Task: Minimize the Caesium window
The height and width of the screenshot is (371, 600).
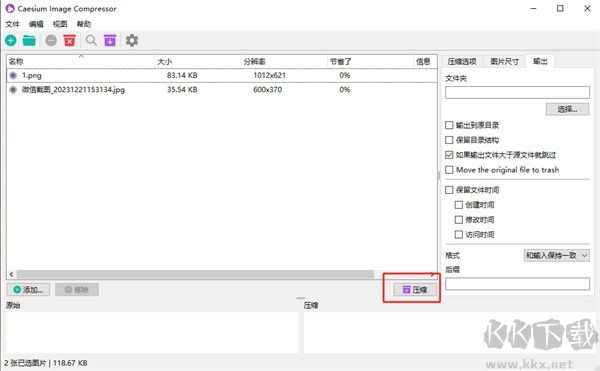Action: tap(533, 8)
